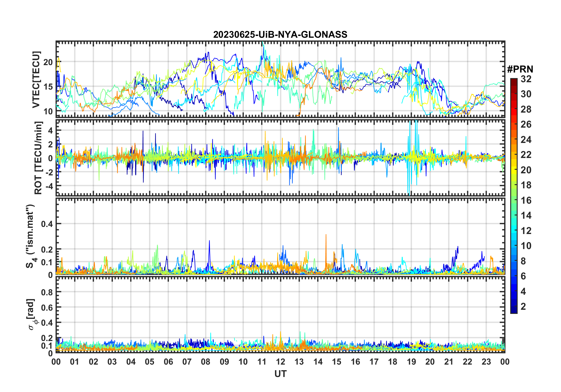Click the UT axis hour tick label 03
The image size is (561, 392).
(x=112, y=362)
